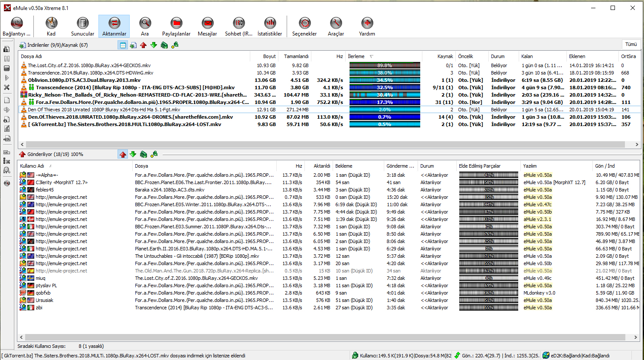Open the Paylaşılanlar shared files page
The image size is (644, 360).
click(x=176, y=26)
